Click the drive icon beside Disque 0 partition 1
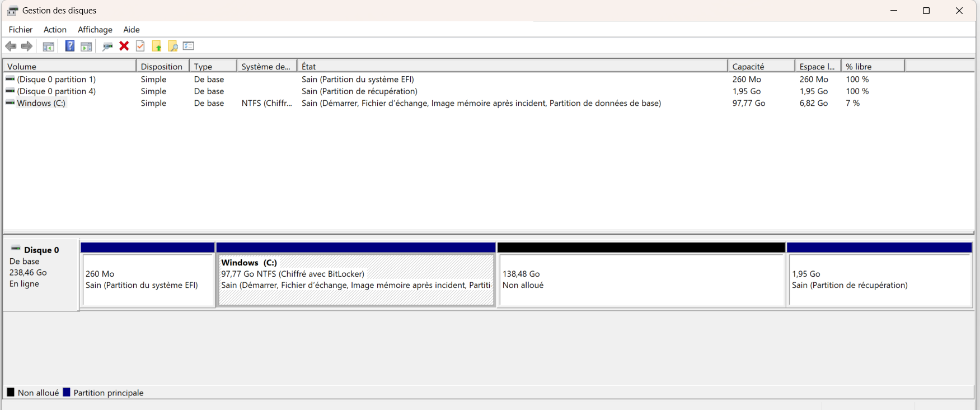The image size is (980, 410). click(x=10, y=79)
